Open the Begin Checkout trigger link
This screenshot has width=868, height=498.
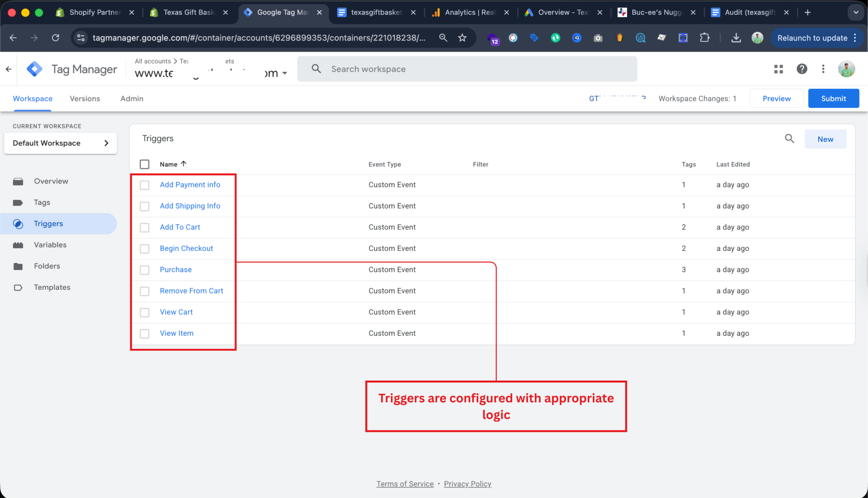(x=186, y=249)
